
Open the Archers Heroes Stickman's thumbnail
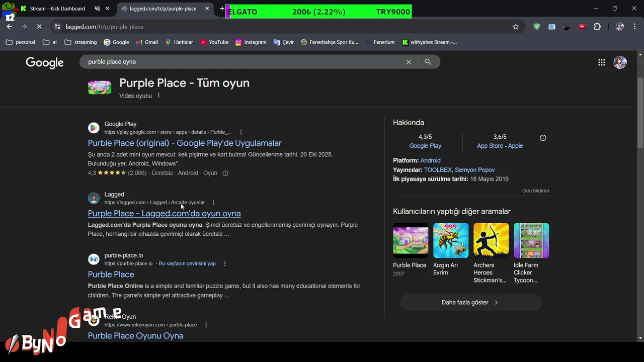[491, 241]
